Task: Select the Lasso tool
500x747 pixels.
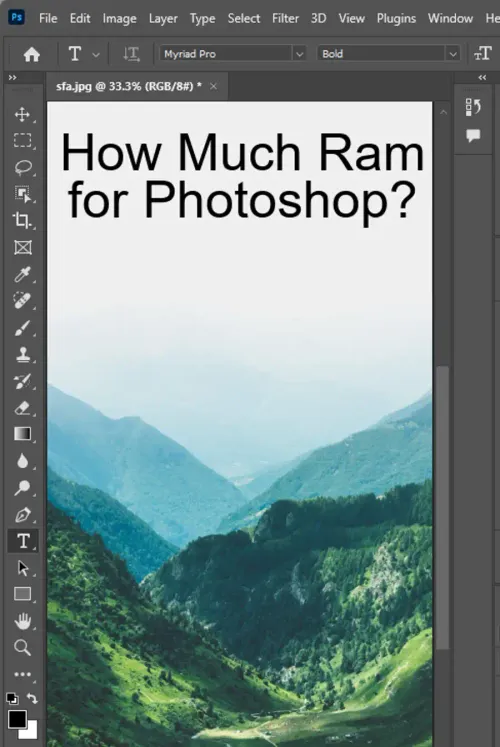Action: (x=22, y=167)
